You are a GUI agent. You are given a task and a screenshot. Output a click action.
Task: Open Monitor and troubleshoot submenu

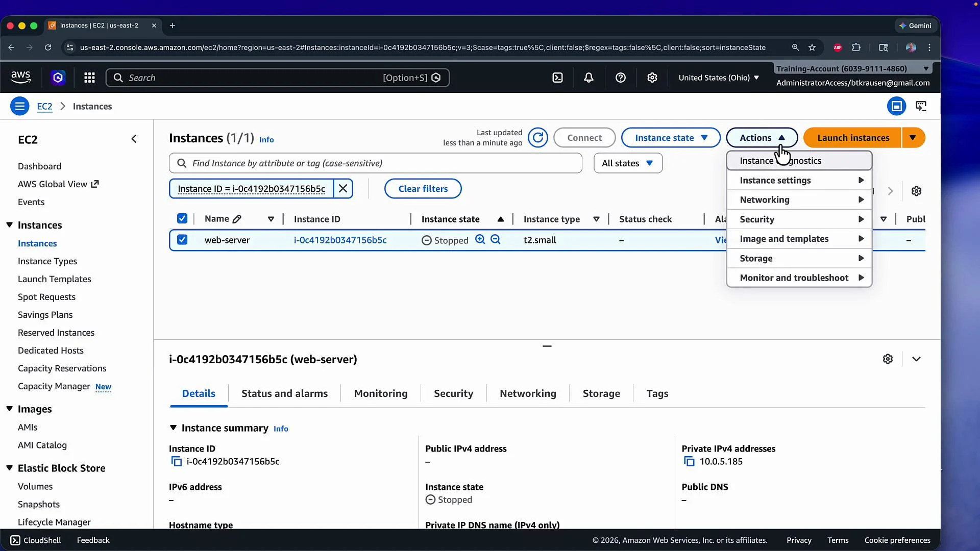pos(799,278)
